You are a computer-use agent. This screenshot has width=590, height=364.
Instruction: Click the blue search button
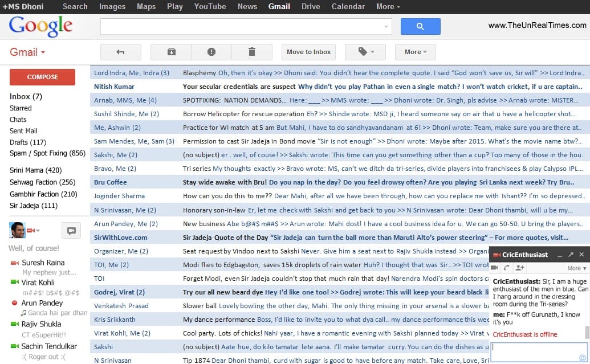[420, 26]
